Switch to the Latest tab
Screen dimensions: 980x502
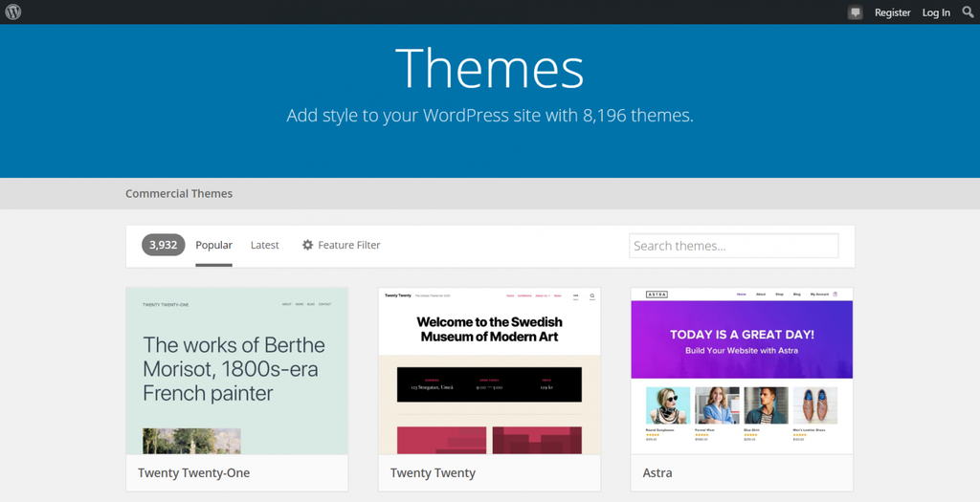click(x=265, y=246)
